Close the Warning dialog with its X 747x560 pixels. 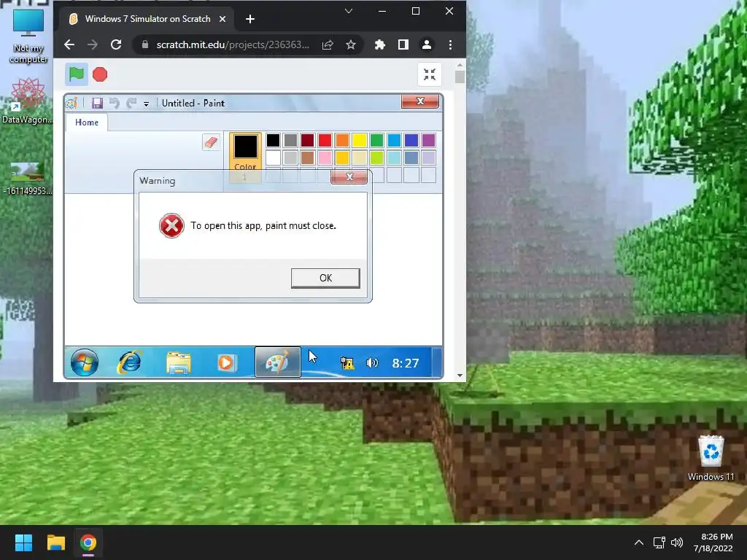pos(349,176)
